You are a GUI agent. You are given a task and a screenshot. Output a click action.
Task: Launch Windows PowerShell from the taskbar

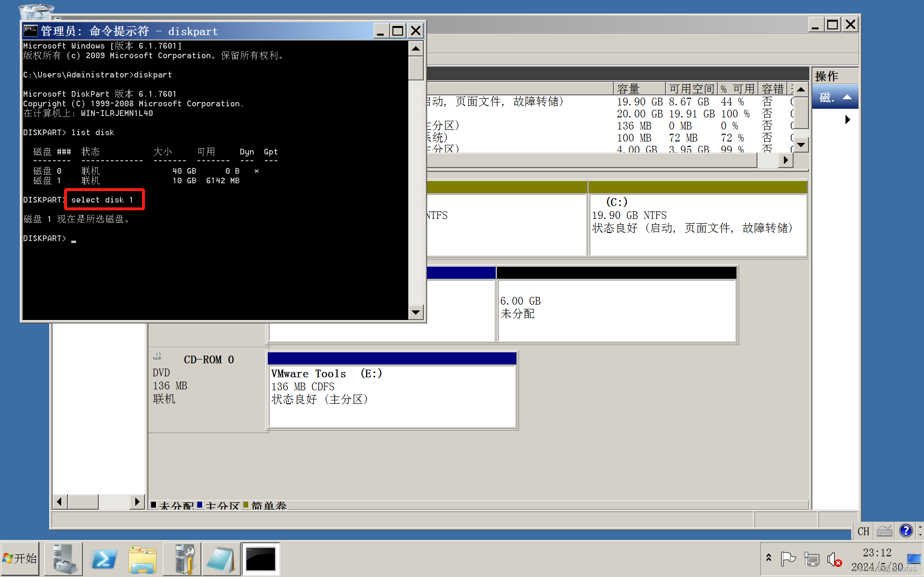[104, 559]
